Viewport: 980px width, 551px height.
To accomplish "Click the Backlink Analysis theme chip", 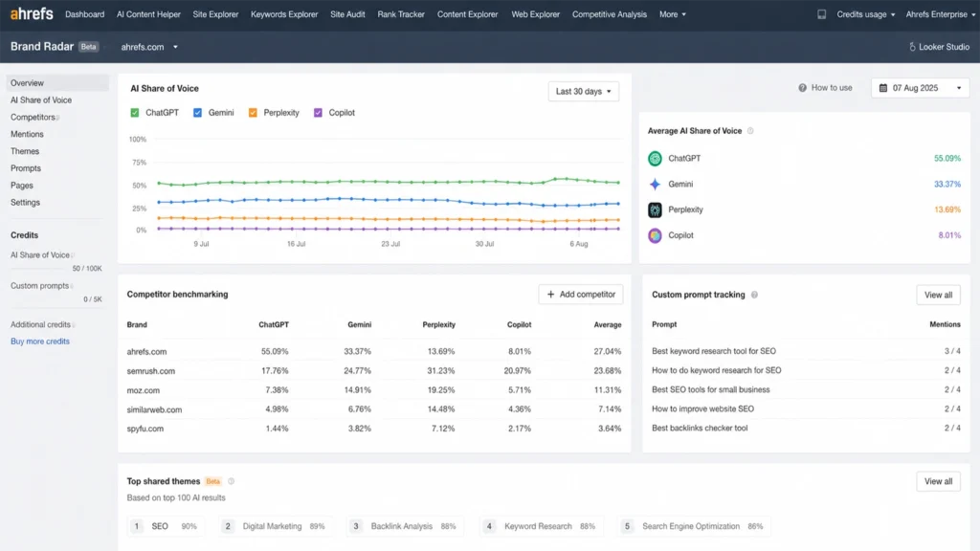I will pos(405,526).
